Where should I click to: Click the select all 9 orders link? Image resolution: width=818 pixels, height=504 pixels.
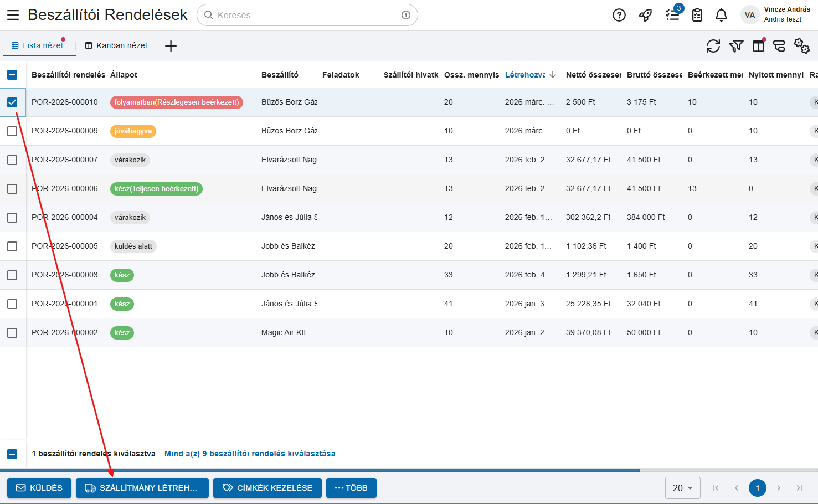(250, 454)
